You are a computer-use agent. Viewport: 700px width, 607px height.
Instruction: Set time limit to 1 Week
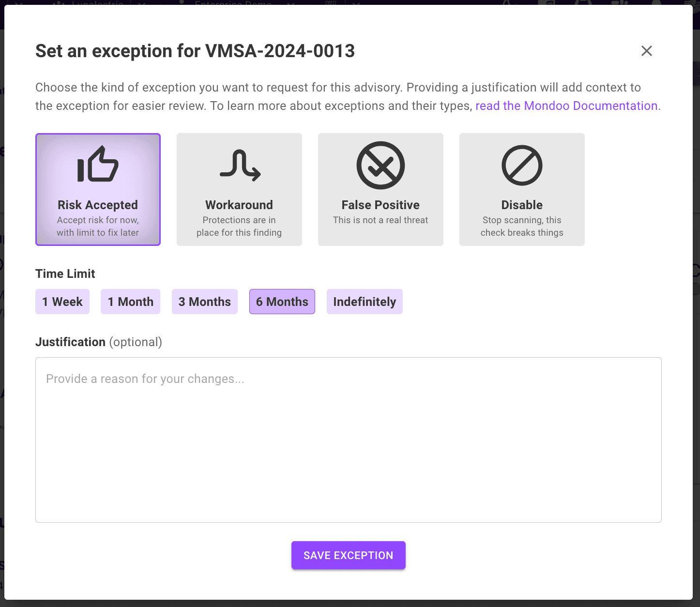pos(62,302)
